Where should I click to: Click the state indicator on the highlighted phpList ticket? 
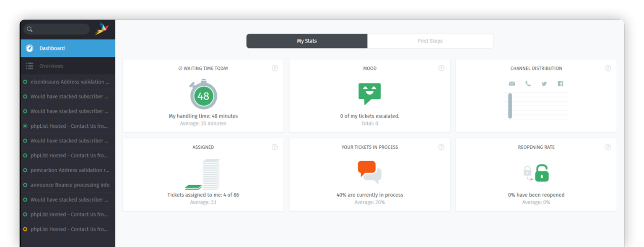25,126
